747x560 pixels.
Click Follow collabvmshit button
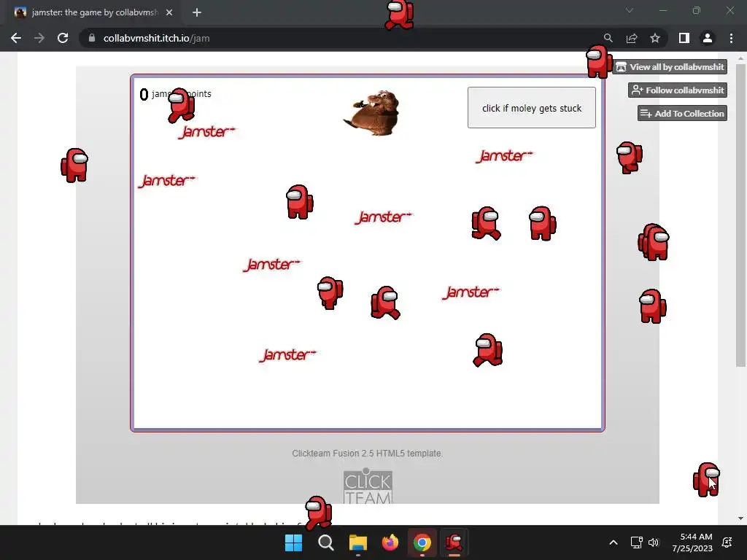(x=678, y=90)
